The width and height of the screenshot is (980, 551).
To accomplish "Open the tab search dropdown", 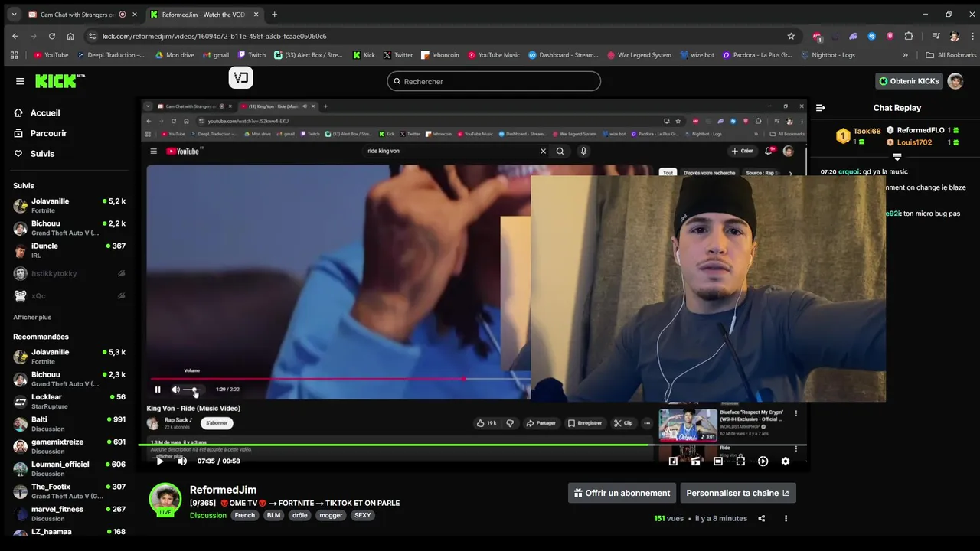I will pyautogui.click(x=14, y=15).
